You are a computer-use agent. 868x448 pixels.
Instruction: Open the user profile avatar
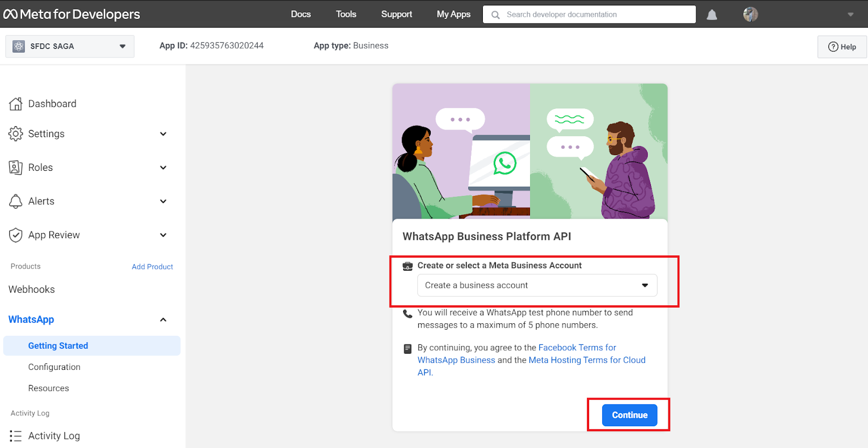750,15
